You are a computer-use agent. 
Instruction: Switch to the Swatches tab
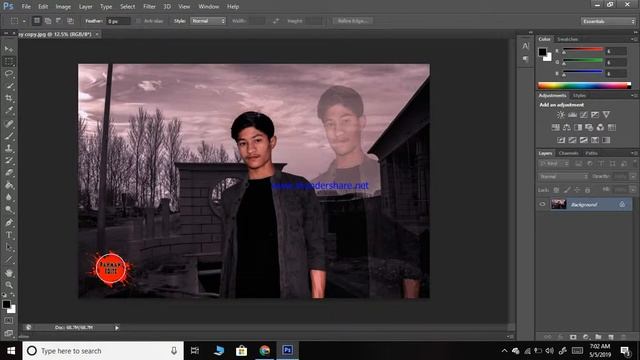(x=568, y=39)
